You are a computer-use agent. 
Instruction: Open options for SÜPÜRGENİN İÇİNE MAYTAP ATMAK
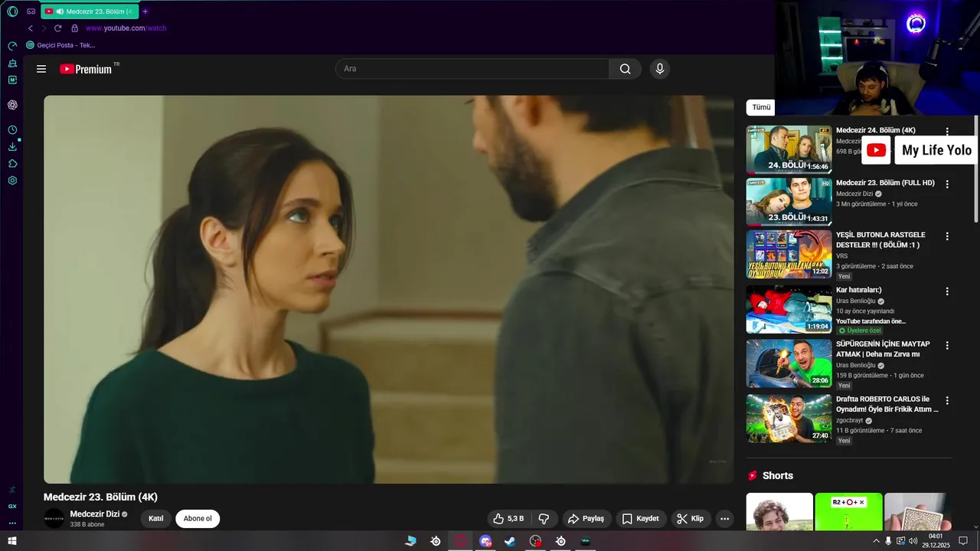(x=947, y=346)
